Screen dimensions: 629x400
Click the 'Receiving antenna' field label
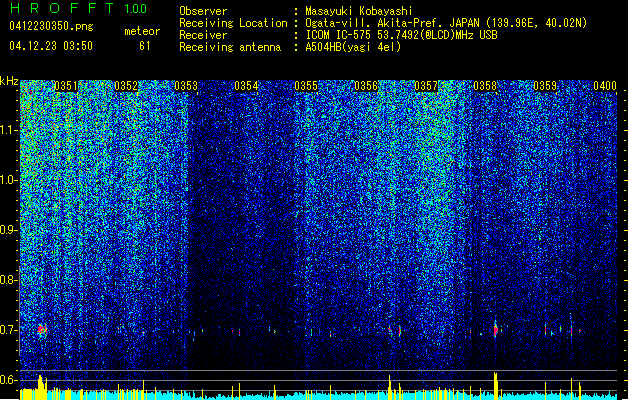(230, 47)
